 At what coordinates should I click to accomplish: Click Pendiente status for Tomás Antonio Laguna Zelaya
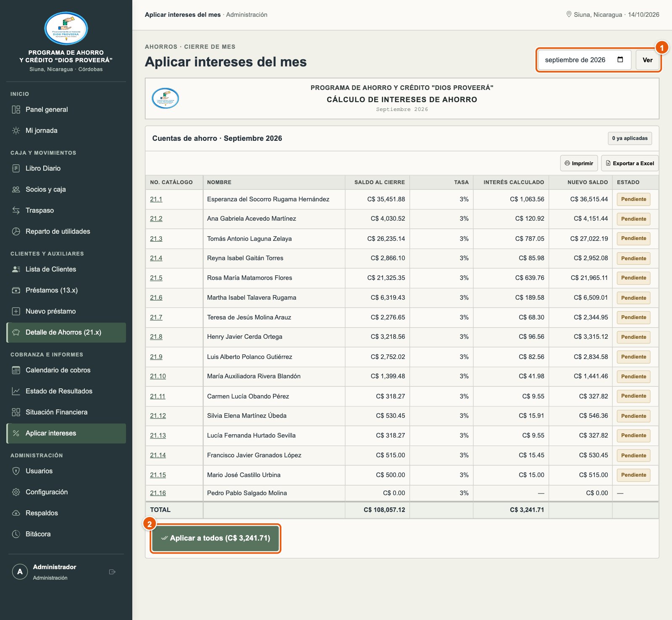[x=634, y=238]
